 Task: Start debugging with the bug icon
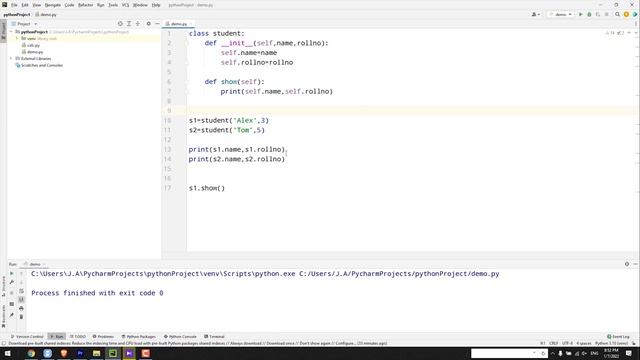(x=589, y=14)
